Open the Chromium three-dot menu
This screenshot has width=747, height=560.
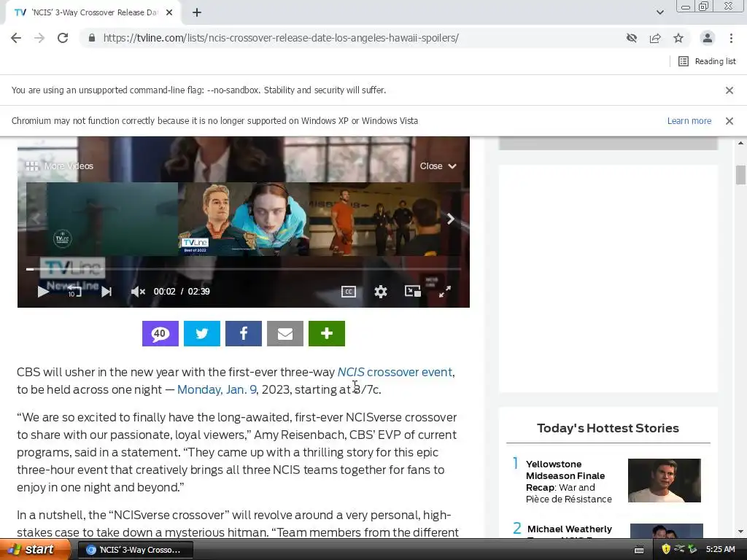pyautogui.click(x=731, y=38)
